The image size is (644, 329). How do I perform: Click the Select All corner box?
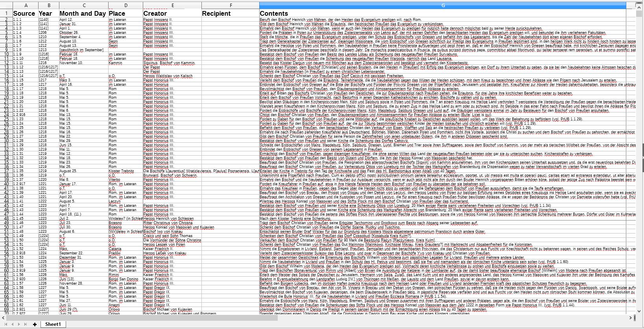[6, 5]
